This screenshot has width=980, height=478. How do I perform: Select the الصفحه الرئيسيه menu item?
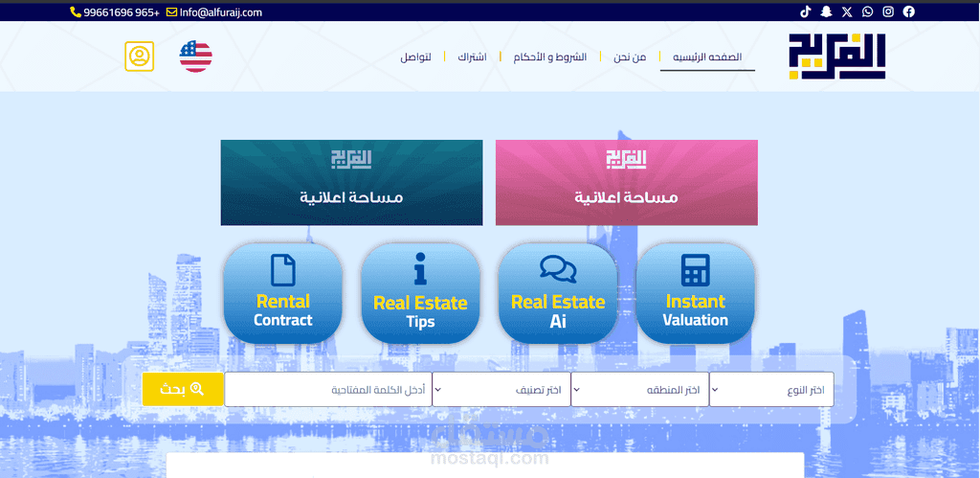[x=707, y=57]
